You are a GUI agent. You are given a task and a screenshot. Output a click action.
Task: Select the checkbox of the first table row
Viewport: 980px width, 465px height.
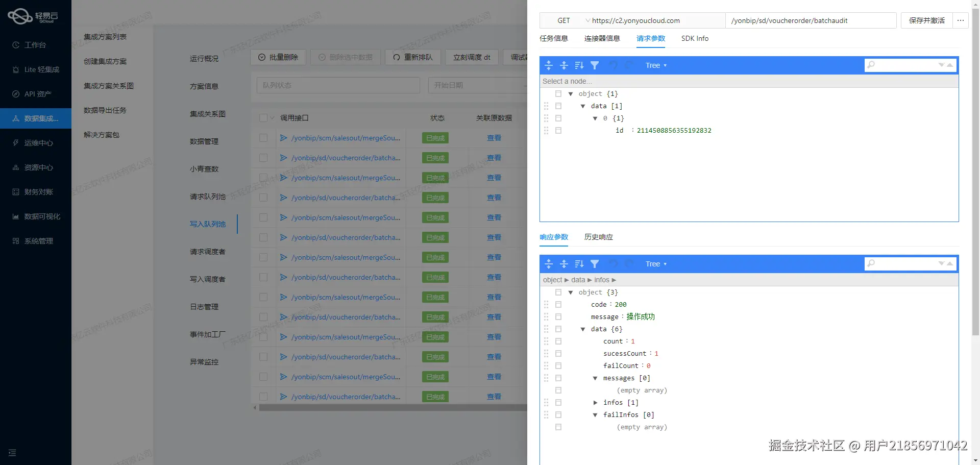[263, 137]
